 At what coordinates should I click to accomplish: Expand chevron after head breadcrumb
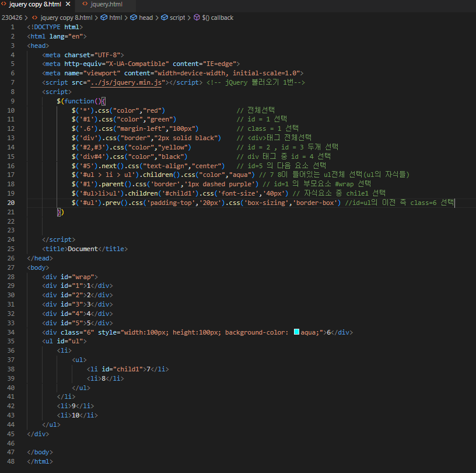click(x=157, y=18)
